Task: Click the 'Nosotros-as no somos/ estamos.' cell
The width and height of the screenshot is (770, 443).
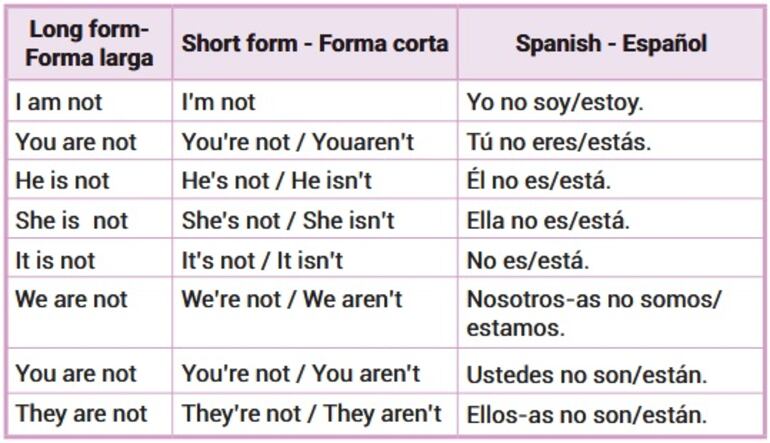Action: pyautogui.click(x=593, y=312)
